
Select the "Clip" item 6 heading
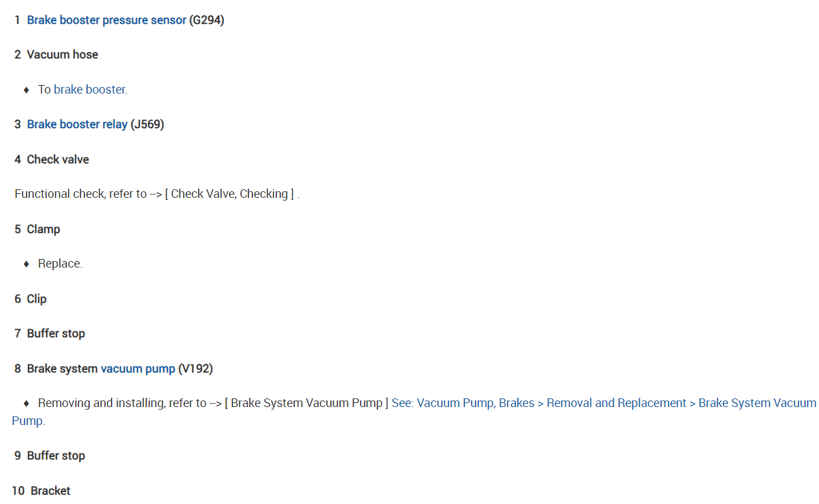pyautogui.click(x=37, y=299)
